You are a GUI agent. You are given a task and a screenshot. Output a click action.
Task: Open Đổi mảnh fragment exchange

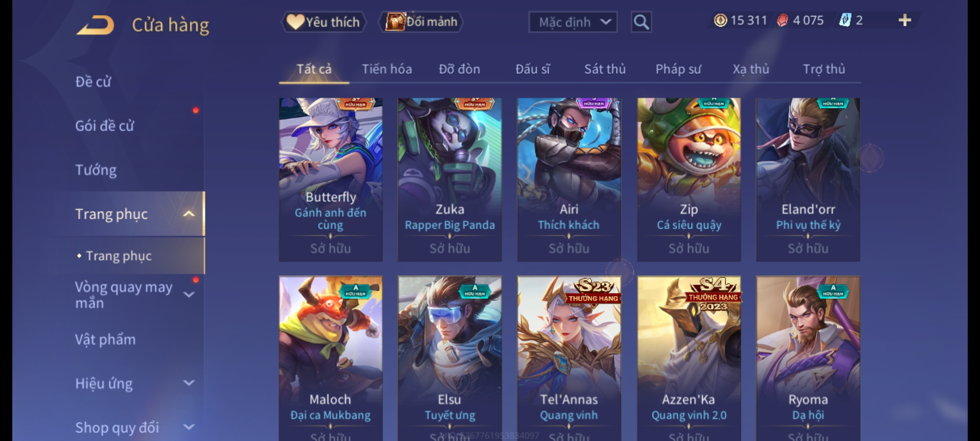coord(421,22)
